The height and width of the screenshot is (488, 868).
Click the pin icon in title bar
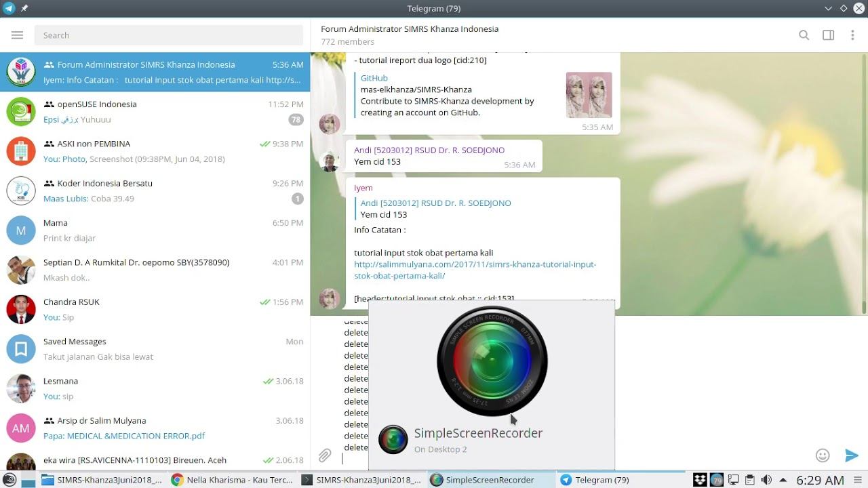[24, 8]
